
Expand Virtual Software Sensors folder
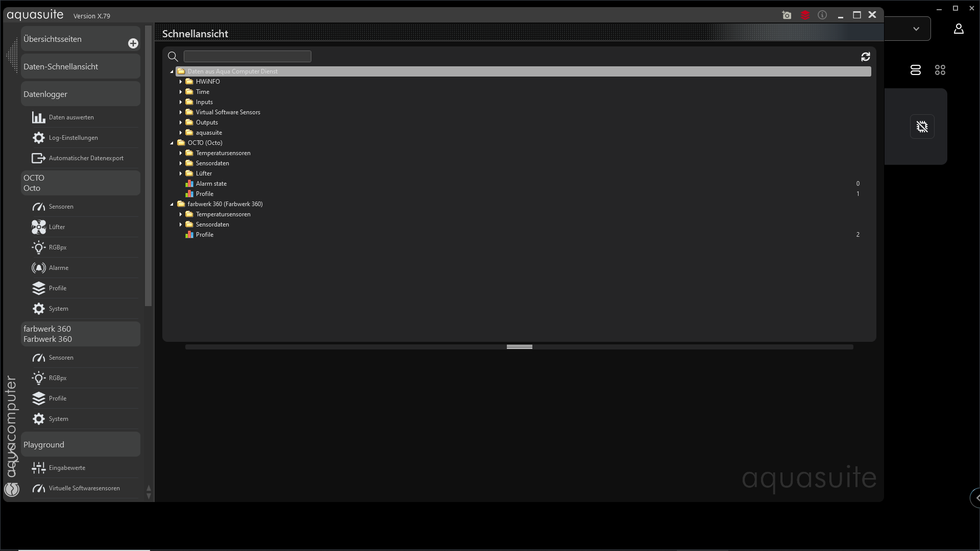pyautogui.click(x=181, y=112)
